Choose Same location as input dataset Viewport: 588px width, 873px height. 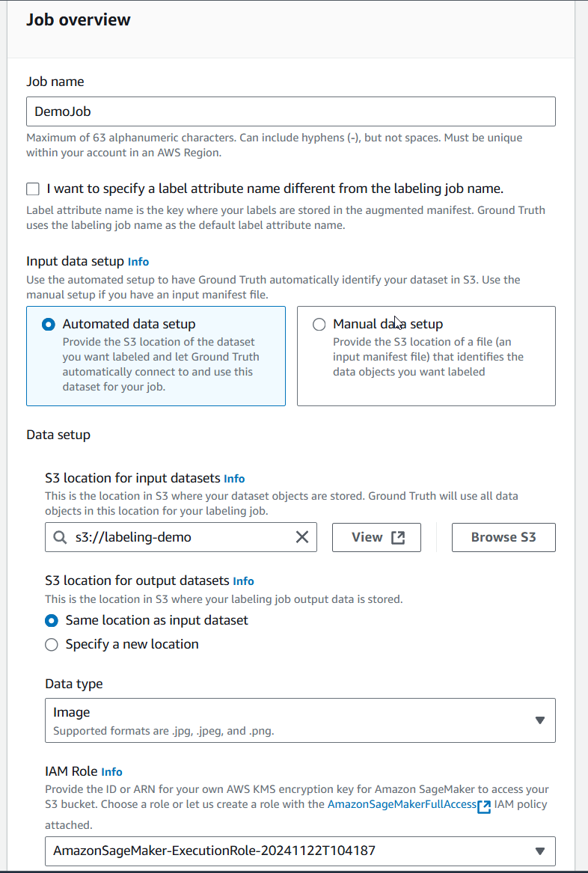coord(51,620)
